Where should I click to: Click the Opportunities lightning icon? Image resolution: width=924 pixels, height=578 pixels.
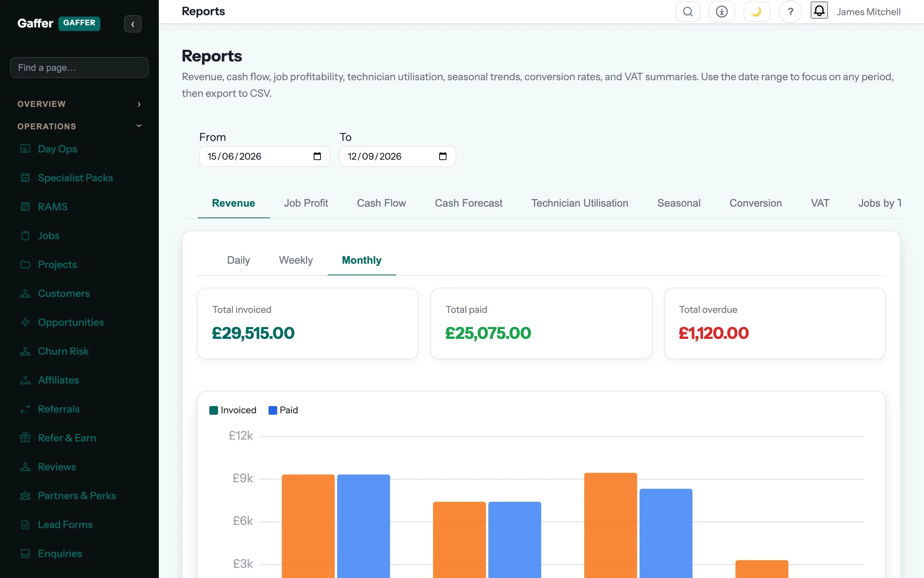[x=25, y=322]
